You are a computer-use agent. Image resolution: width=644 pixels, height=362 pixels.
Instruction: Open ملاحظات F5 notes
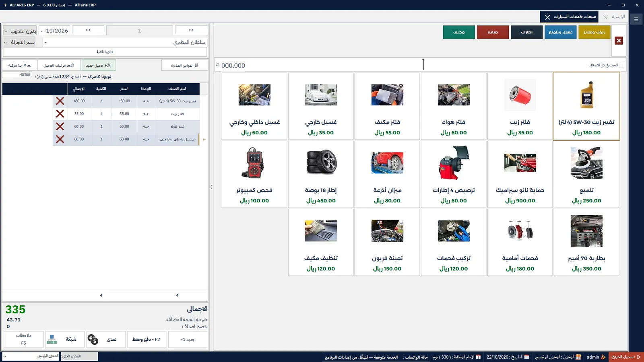[x=23, y=339]
